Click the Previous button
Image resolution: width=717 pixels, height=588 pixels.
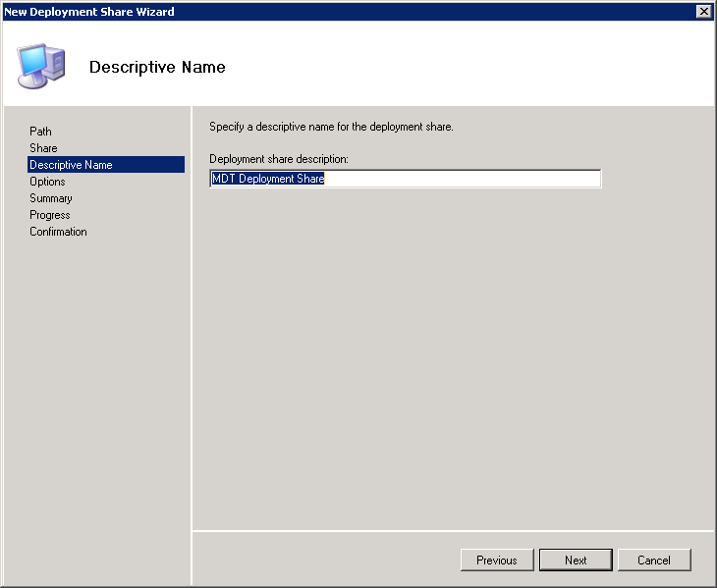click(497, 560)
